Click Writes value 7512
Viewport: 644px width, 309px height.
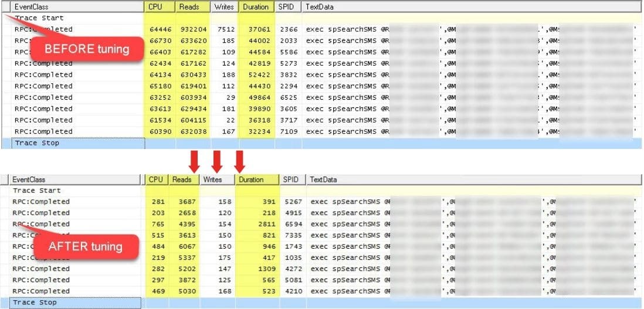(226, 29)
